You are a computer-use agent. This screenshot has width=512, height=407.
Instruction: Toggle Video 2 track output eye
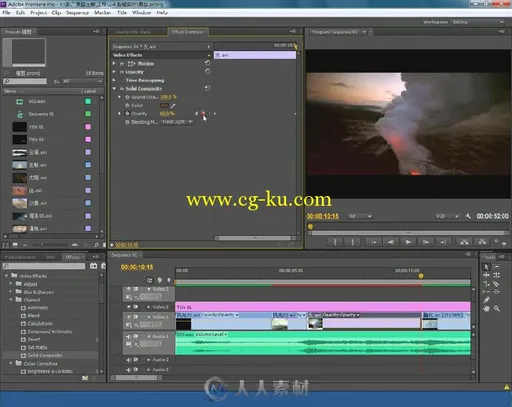pos(129,307)
